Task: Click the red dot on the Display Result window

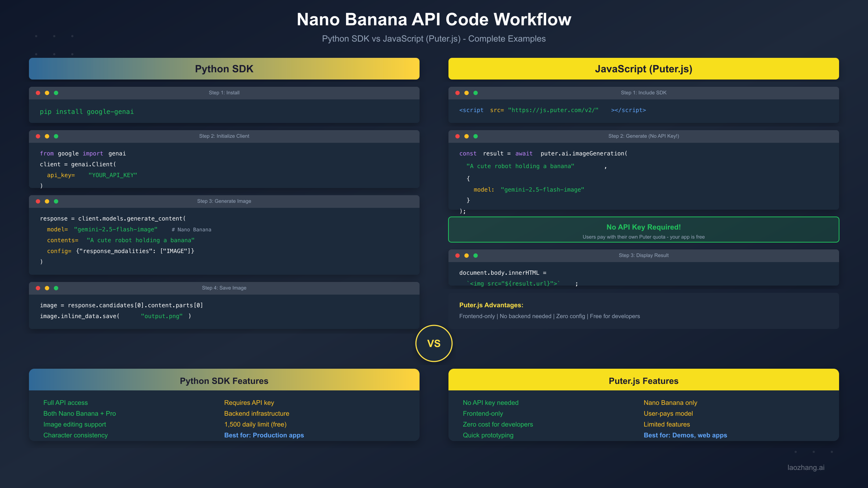Action: tap(458, 255)
